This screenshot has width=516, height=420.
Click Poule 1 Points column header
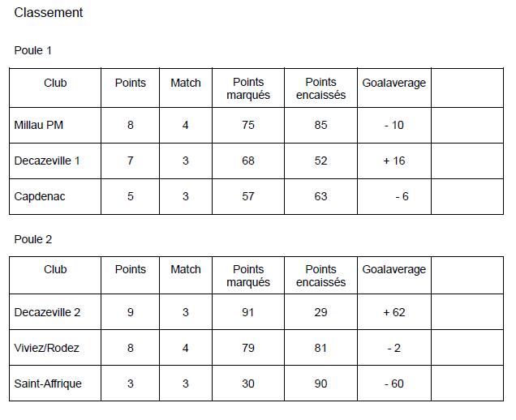point(131,83)
